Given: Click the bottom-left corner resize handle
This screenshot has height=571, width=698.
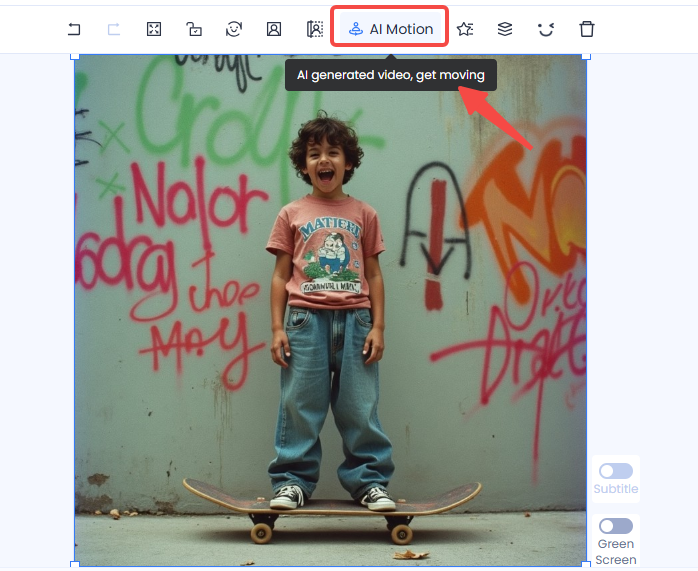Looking at the screenshot, I should point(75,565).
